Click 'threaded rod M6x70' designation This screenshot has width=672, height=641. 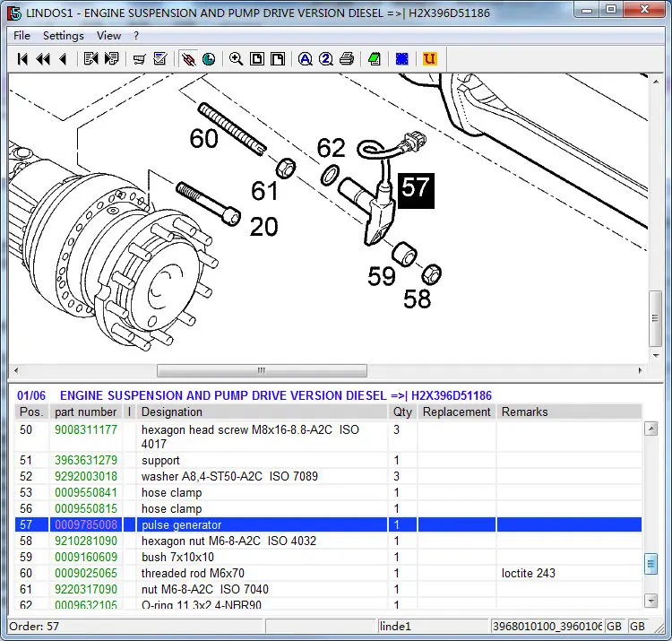193,573
